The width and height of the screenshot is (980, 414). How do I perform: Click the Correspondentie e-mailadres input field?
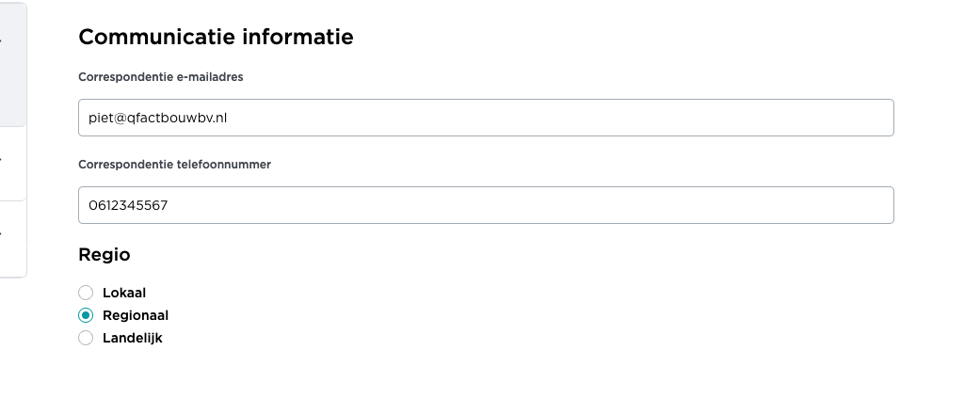click(x=485, y=118)
